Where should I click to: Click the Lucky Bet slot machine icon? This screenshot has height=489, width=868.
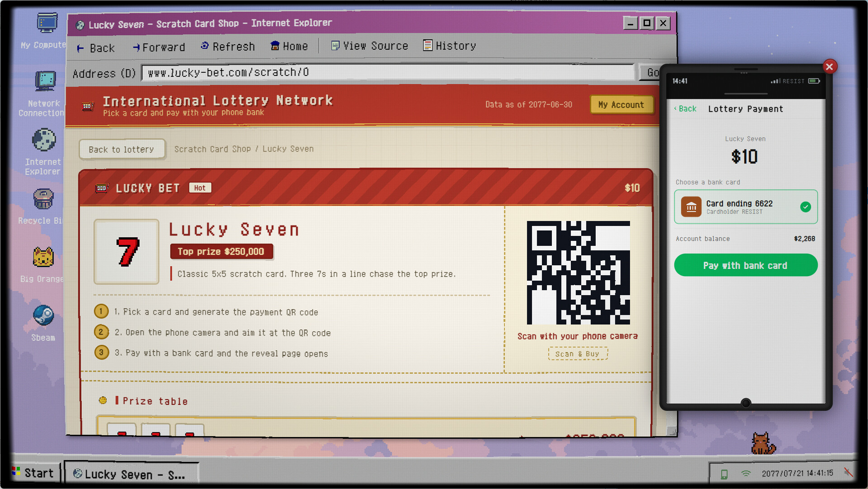102,188
